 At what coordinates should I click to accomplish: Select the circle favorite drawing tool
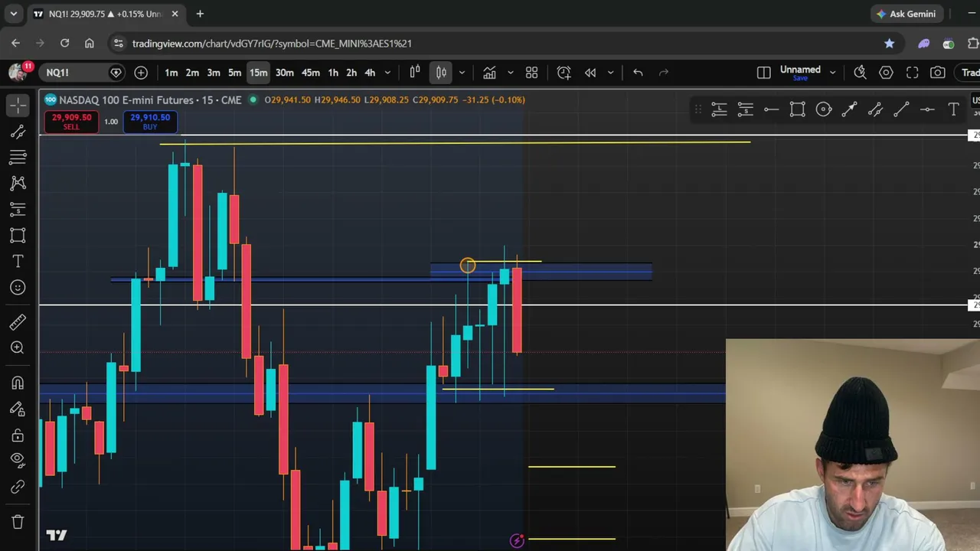[824, 110]
